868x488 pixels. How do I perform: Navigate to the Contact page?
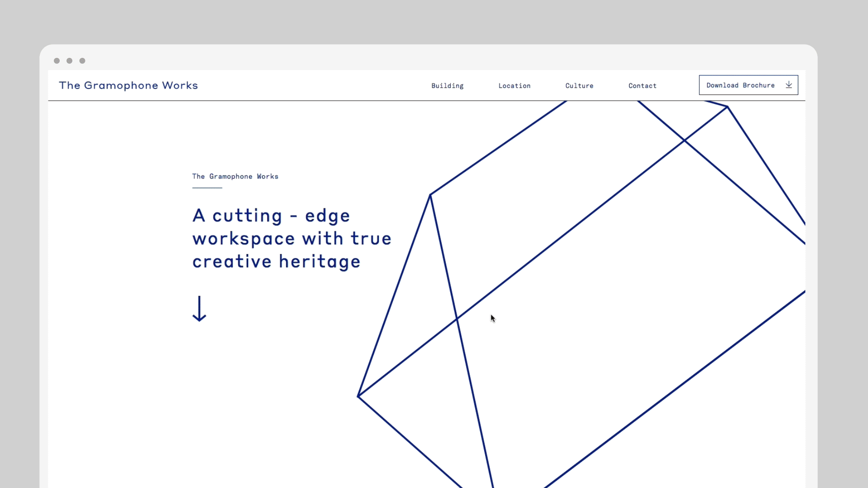pyautogui.click(x=642, y=86)
